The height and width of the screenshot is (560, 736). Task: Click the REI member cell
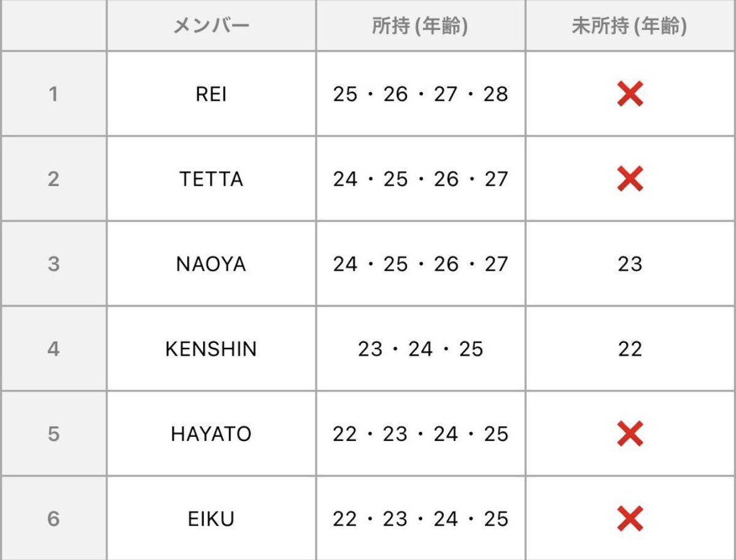coord(211,94)
